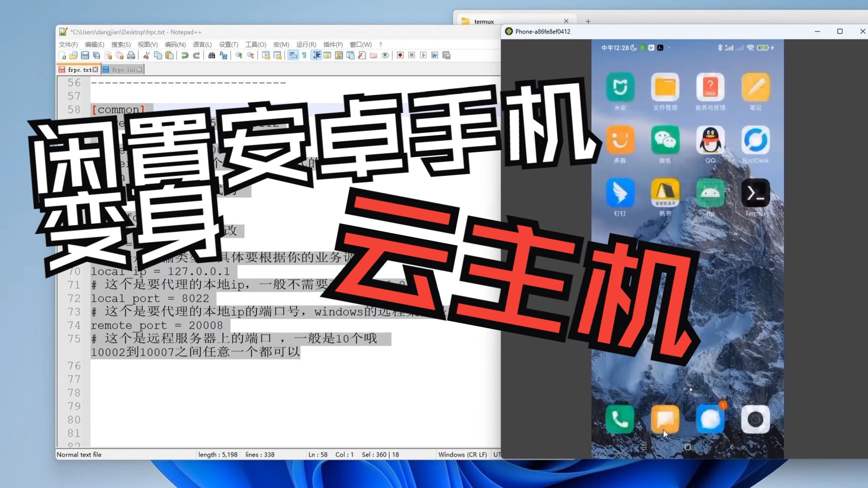Open Termux app on the phone screen
Screen dimensions: 868x488
(x=755, y=193)
